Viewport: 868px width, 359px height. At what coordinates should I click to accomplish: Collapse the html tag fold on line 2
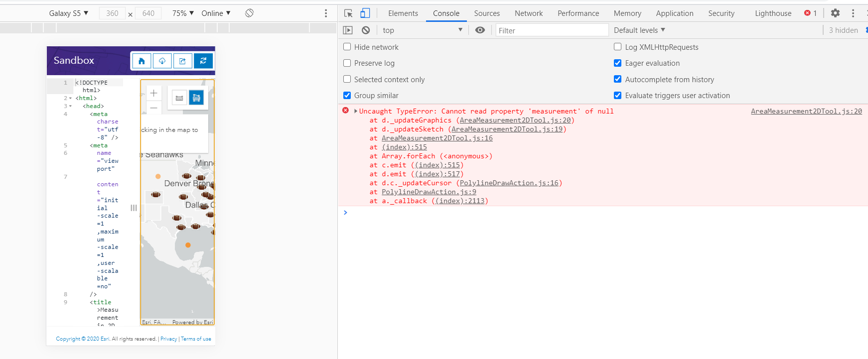(x=70, y=99)
